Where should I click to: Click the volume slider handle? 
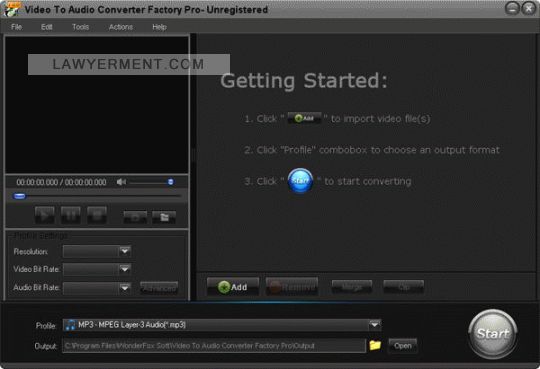[170, 182]
